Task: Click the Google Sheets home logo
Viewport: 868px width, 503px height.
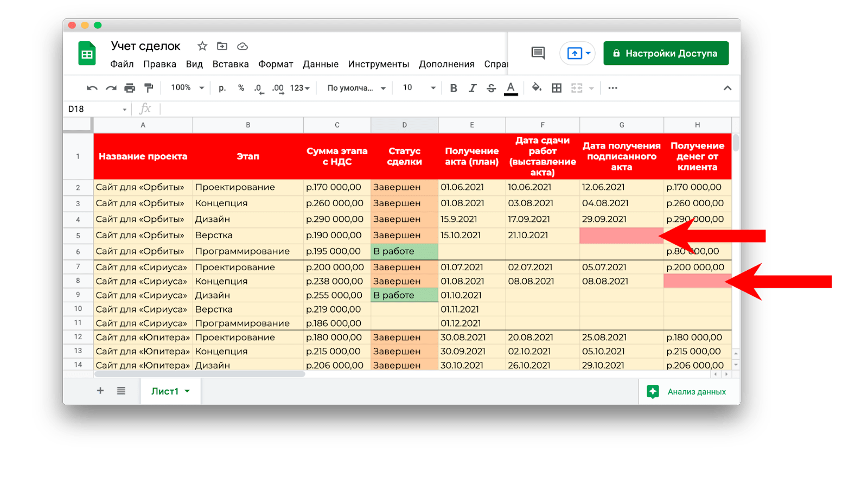Action: pyautogui.click(x=87, y=54)
